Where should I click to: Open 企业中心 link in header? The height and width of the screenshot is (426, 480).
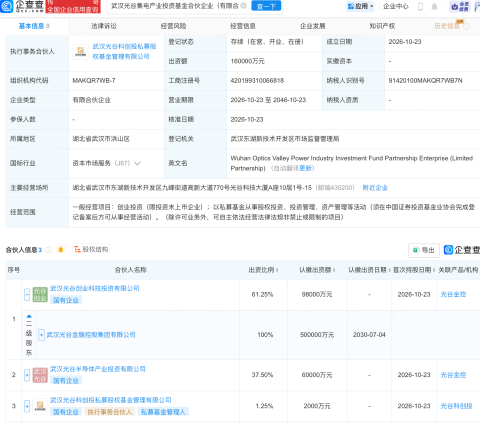coord(396,6)
